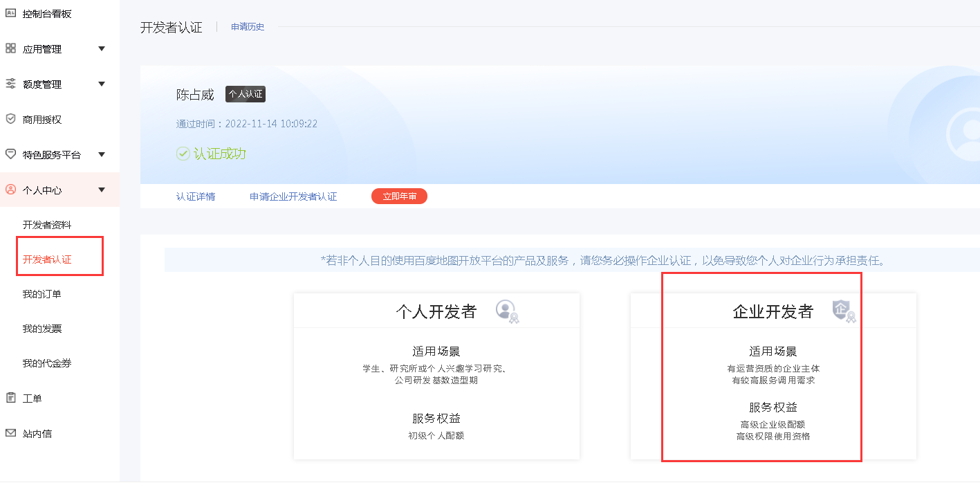Click the 额度管理 sliders icon
This screenshot has height=485, width=980.
tap(10, 84)
